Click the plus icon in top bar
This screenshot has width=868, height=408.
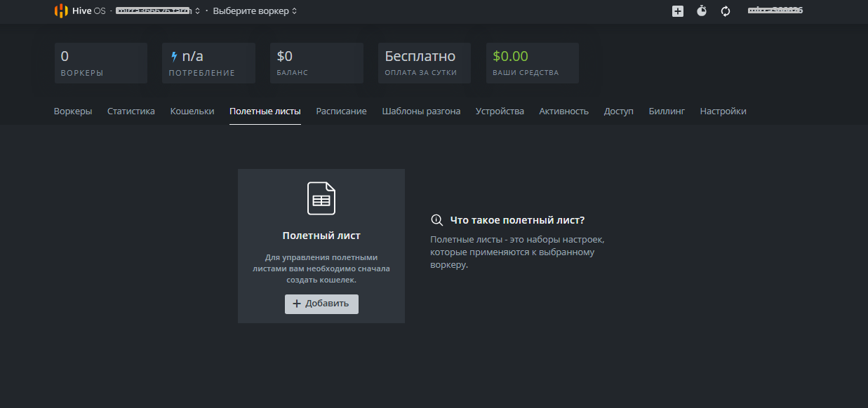(x=677, y=11)
